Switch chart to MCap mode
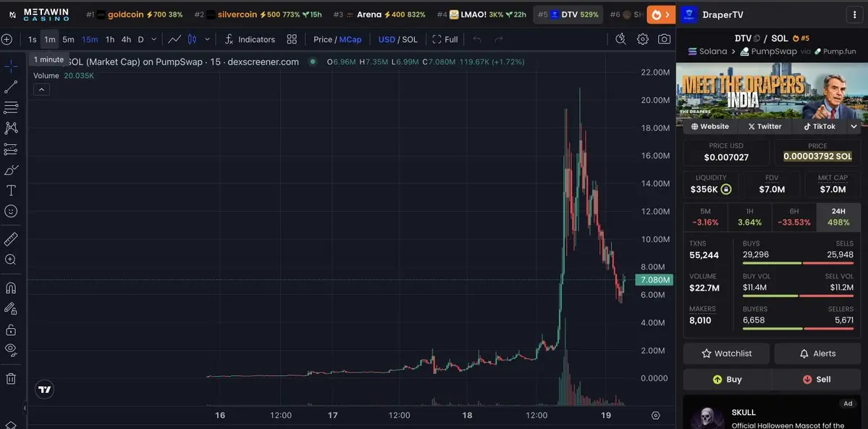Screen dimensions: 868x429 pyautogui.click(x=350, y=39)
